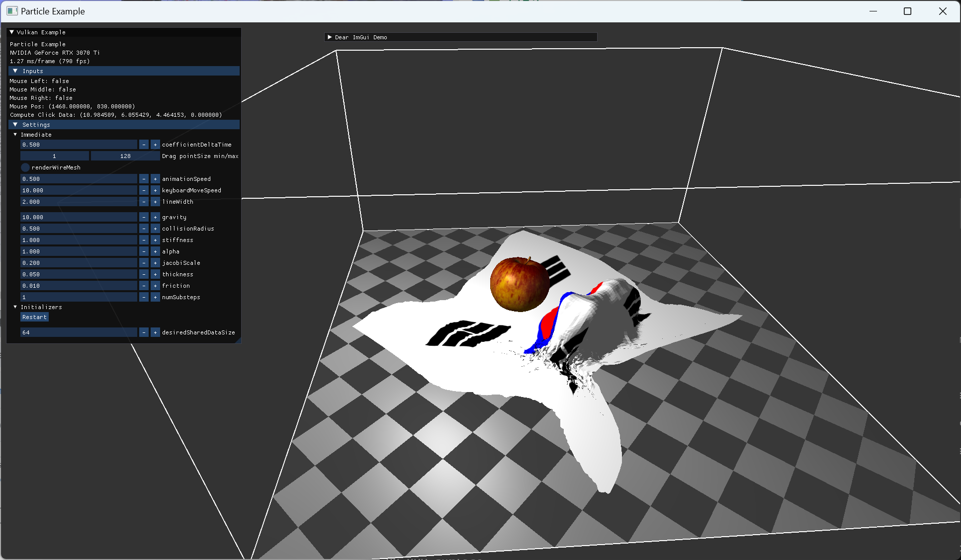Viewport: 961px width, 560px height.
Task: Click the friction value field
Action: click(79, 286)
